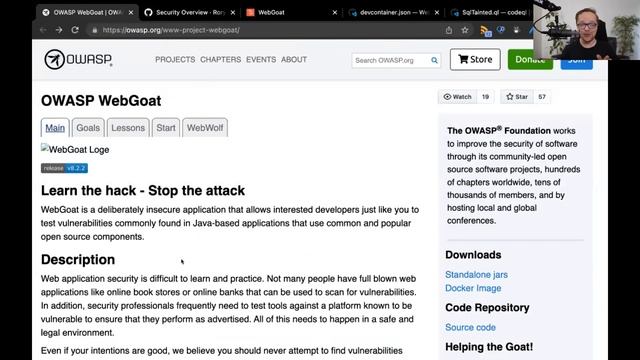This screenshot has height=360, width=640.
Task: Click the share icon in address bar
Action: [449, 30]
